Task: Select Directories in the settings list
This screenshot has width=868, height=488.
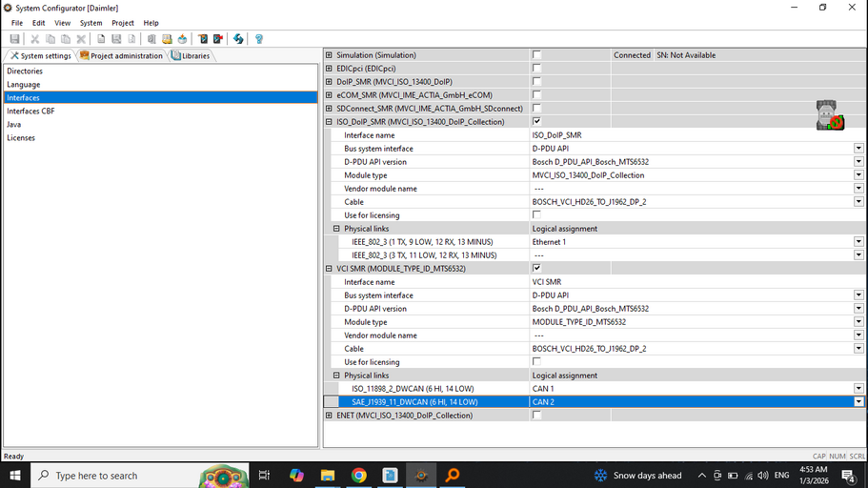Action: point(160,71)
